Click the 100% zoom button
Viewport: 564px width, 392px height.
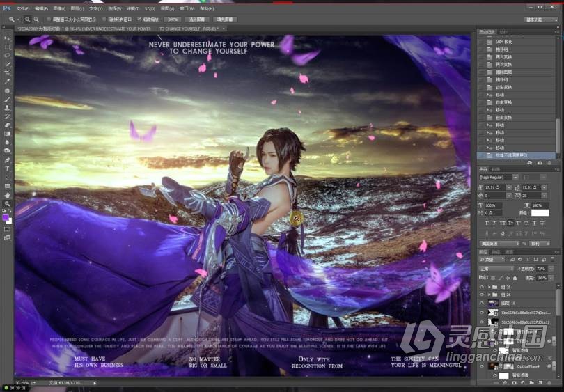click(173, 19)
